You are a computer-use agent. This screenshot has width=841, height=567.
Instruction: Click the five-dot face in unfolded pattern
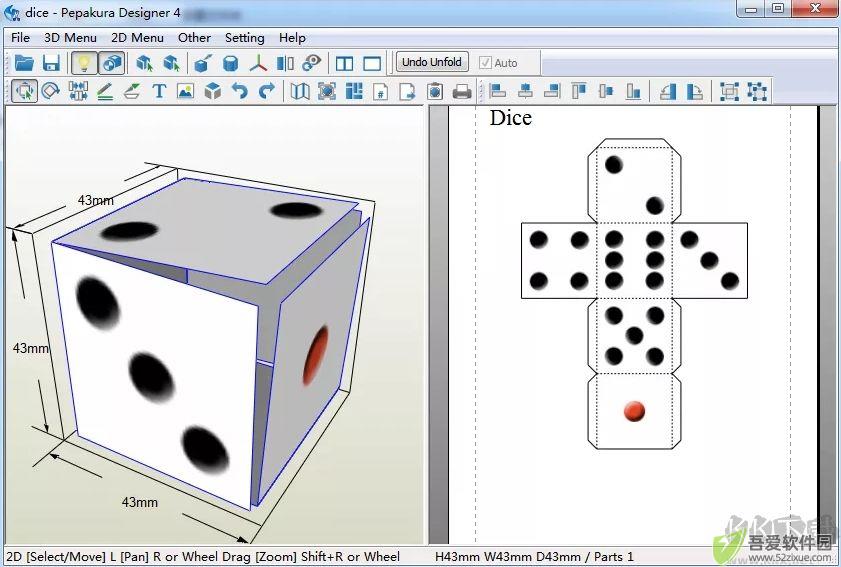[x=635, y=336]
